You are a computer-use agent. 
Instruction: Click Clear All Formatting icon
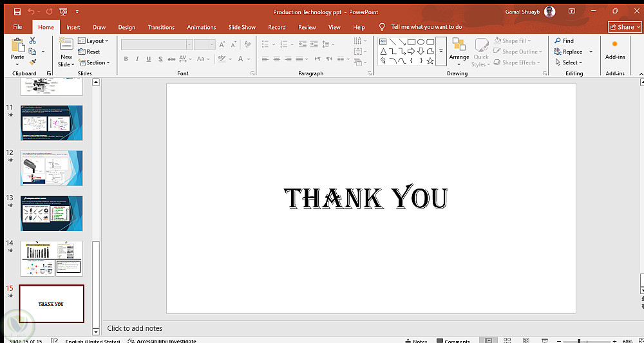tap(248, 44)
